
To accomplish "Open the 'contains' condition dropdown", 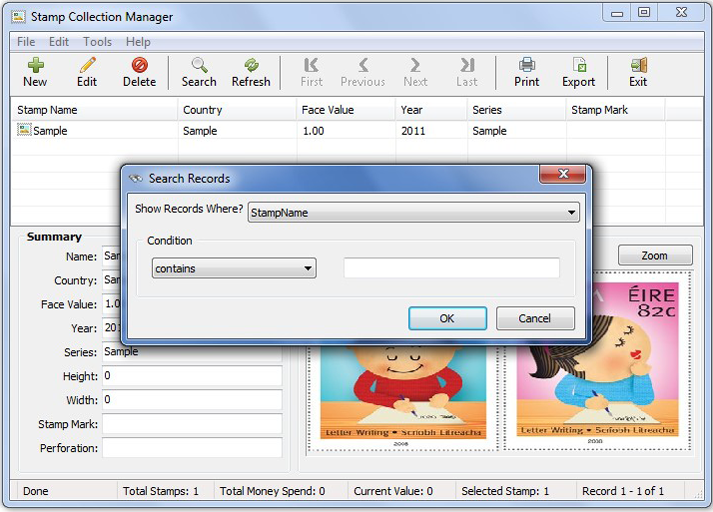I will point(308,269).
